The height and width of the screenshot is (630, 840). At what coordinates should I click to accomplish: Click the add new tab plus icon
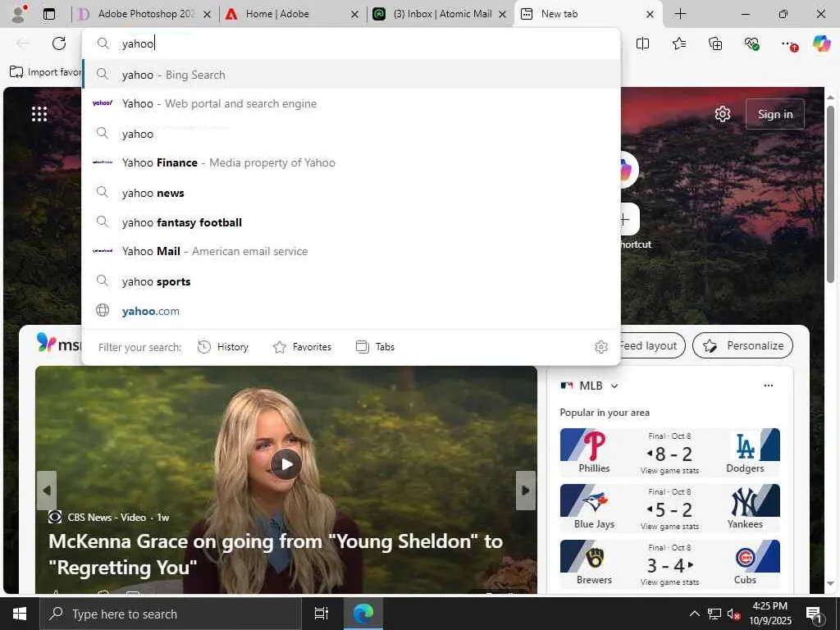click(x=680, y=14)
